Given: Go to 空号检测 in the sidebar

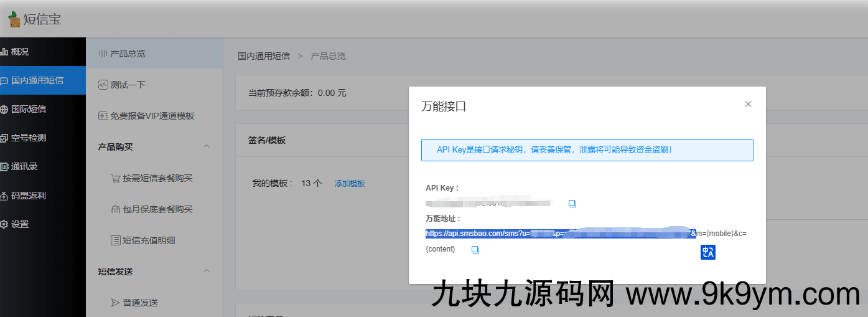Looking at the screenshot, I should (43, 138).
